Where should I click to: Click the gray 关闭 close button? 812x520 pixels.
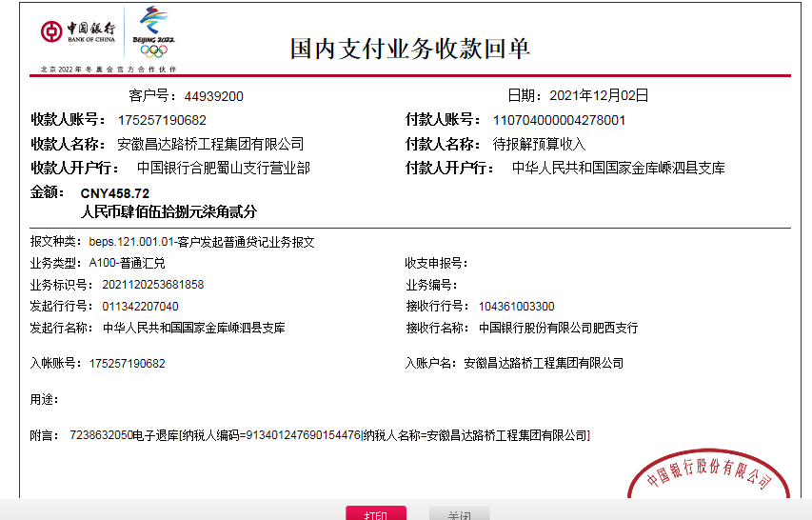(x=459, y=514)
